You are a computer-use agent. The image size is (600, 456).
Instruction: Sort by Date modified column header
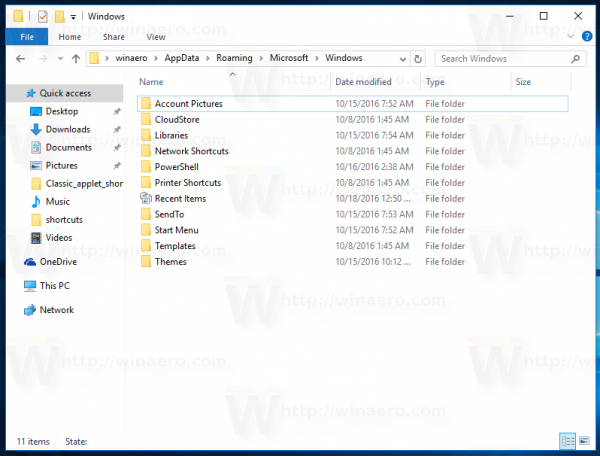point(363,82)
